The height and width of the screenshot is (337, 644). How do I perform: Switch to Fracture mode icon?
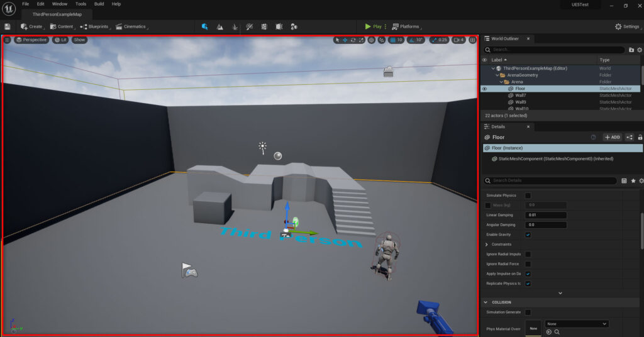click(x=264, y=26)
